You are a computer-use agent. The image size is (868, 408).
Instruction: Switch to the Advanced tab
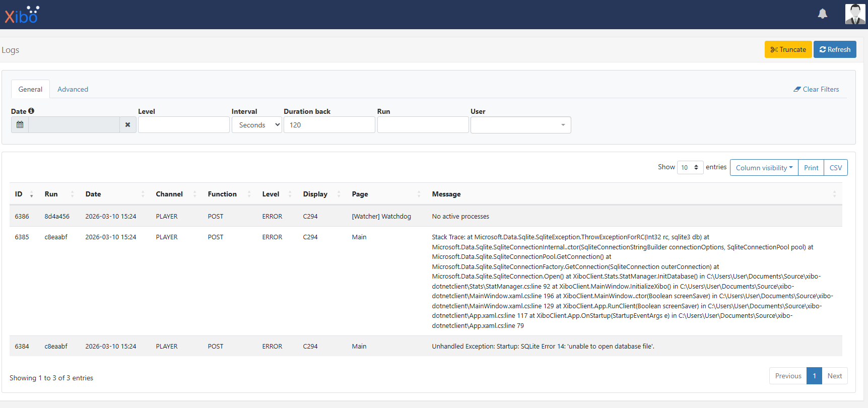tap(73, 89)
